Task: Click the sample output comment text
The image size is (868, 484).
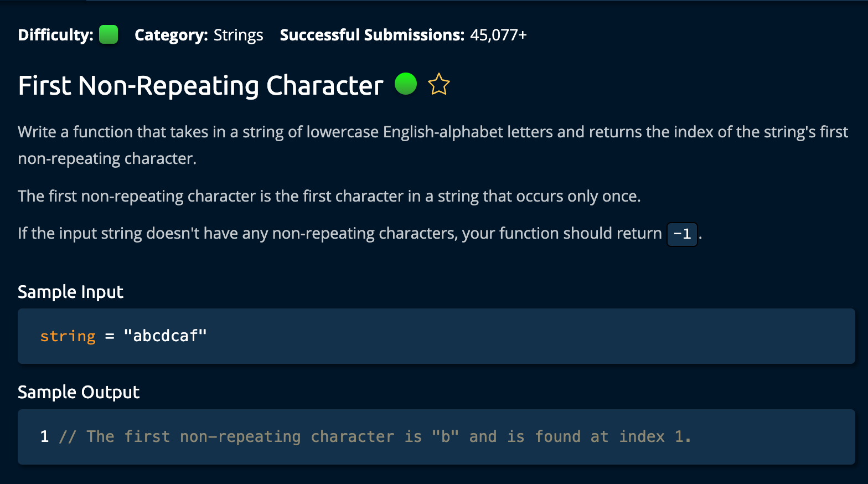Action: tap(375, 437)
